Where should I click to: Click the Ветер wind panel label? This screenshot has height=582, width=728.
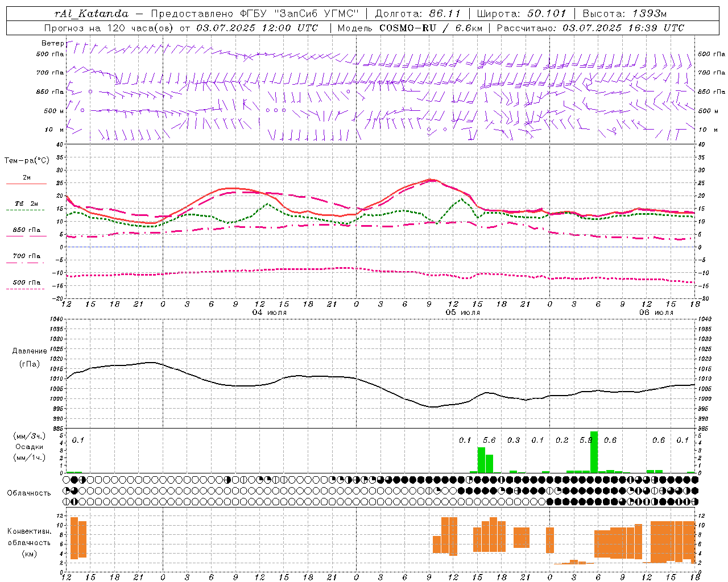pyautogui.click(x=52, y=43)
